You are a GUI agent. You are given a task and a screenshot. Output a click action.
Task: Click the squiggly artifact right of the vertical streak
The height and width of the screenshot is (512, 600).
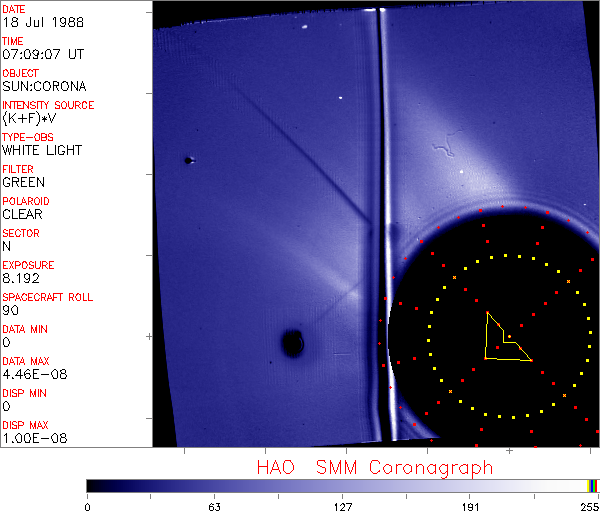[x=441, y=152]
